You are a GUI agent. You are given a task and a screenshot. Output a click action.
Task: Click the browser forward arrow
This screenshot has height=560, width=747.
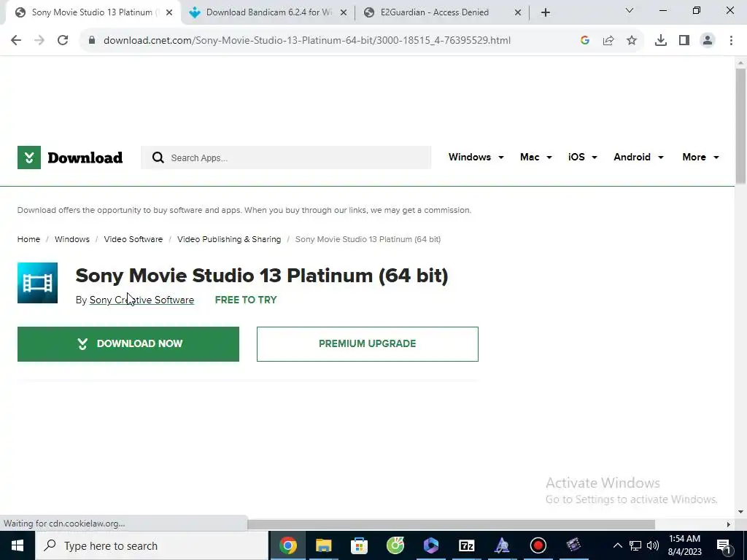point(39,41)
